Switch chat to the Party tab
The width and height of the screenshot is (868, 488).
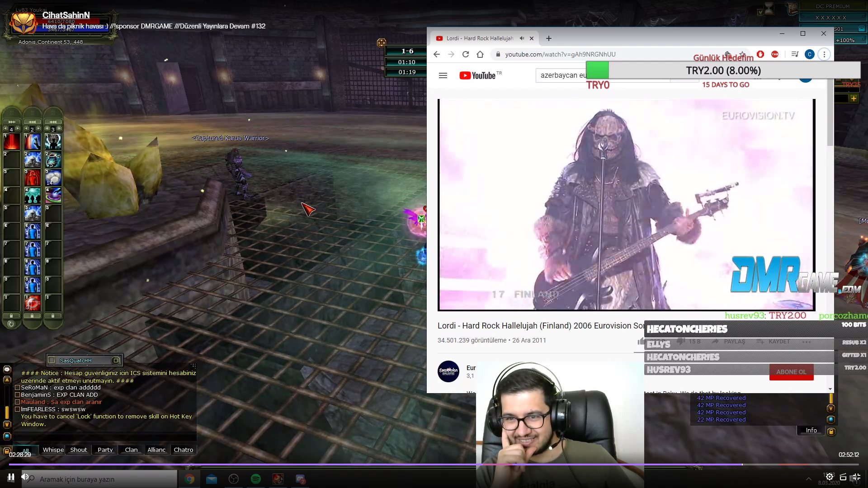coord(105,450)
